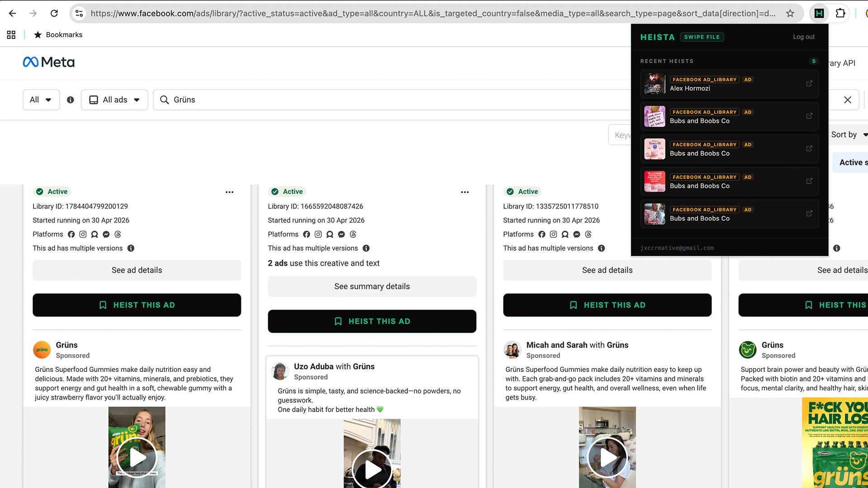Log out of Heista
The width and height of the screenshot is (868, 488).
tap(804, 37)
